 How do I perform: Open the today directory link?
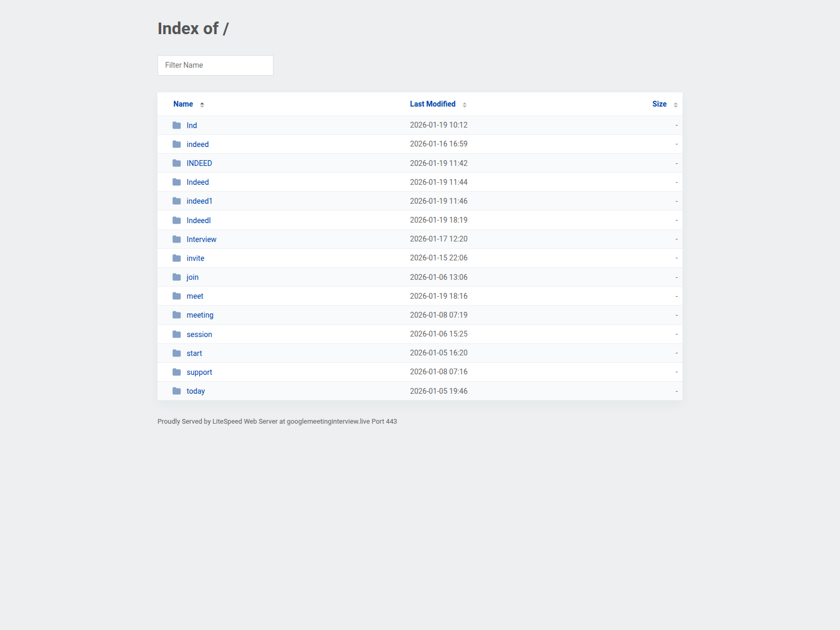[196, 391]
